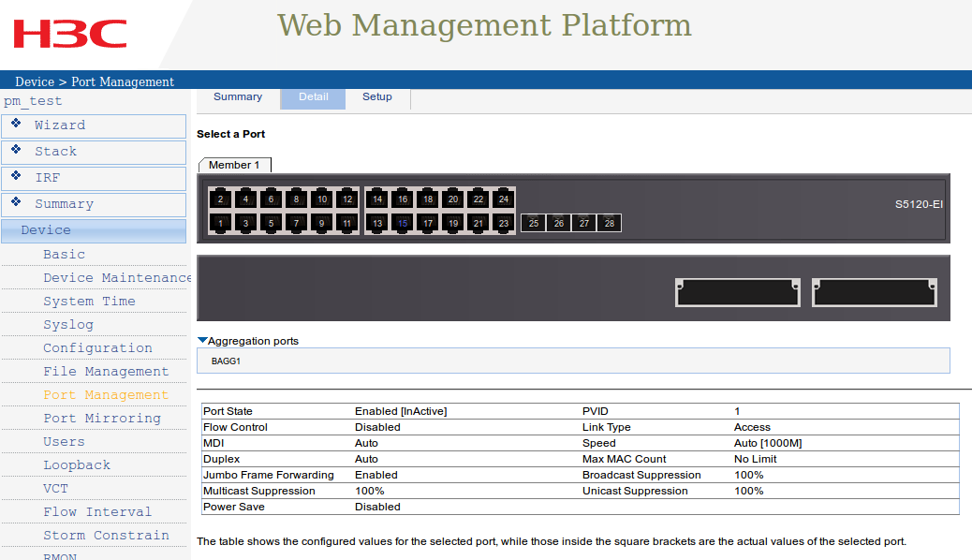Pick port 23 on device panel
972x560 pixels.
click(504, 223)
